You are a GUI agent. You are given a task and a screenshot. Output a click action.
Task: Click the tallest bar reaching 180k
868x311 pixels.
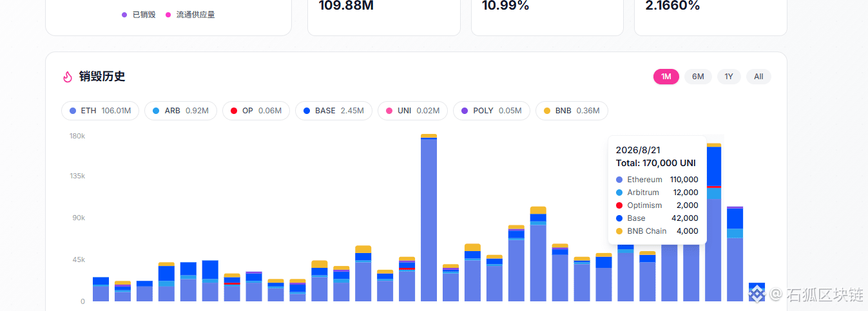[429, 218]
